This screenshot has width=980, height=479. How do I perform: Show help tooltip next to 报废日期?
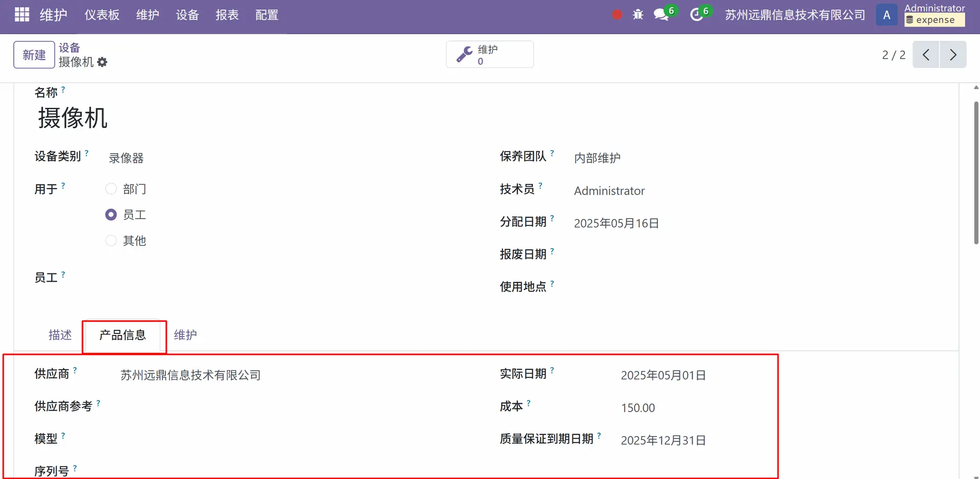(552, 251)
